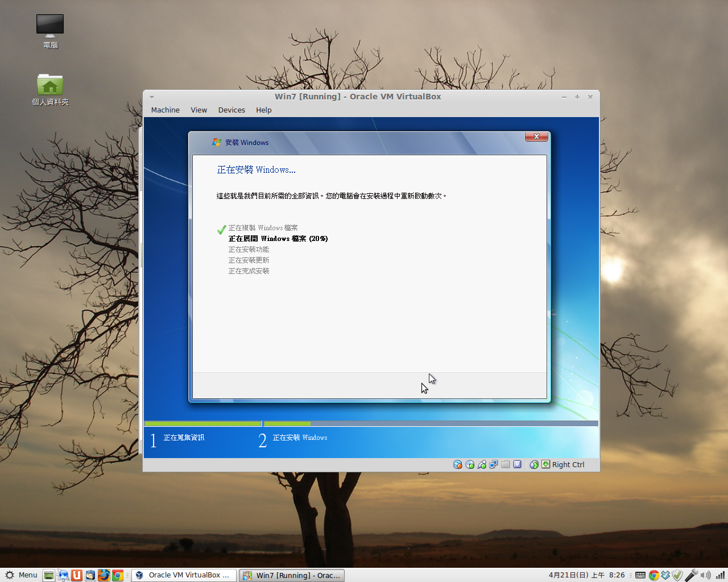The image size is (728, 582).
Task: Click the stage 2 install progress bar
Action: coord(431,423)
